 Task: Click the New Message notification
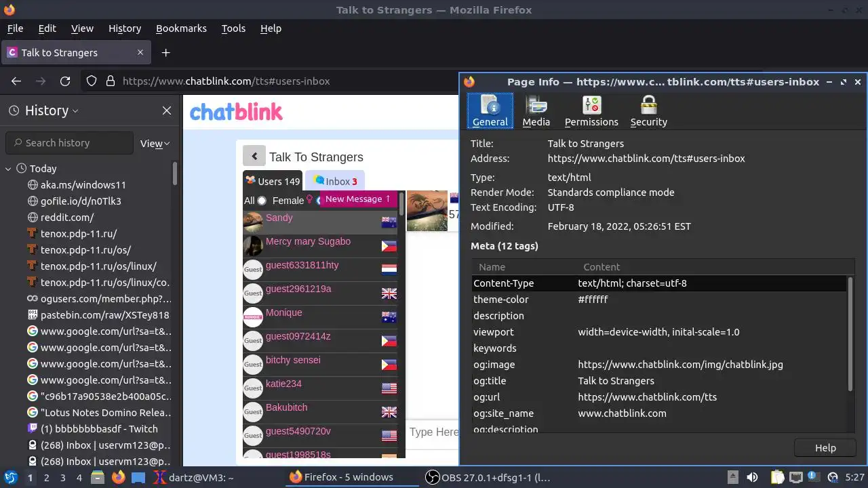[x=358, y=199]
